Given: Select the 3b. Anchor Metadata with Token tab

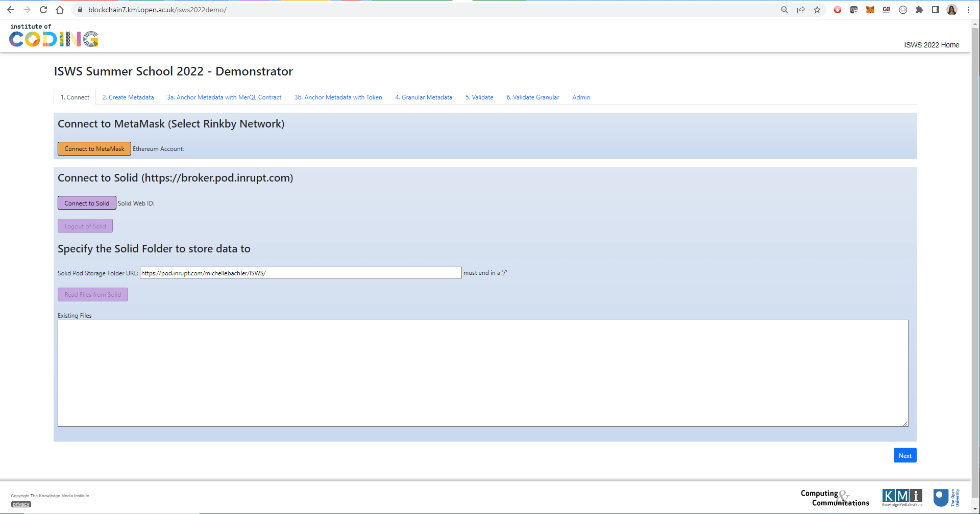Looking at the screenshot, I should [x=338, y=97].
